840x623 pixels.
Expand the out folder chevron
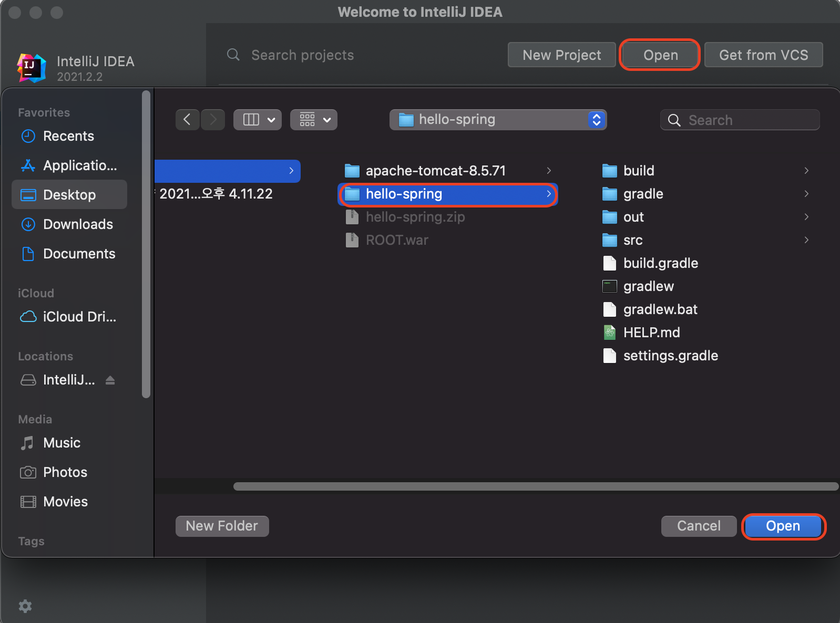click(806, 217)
